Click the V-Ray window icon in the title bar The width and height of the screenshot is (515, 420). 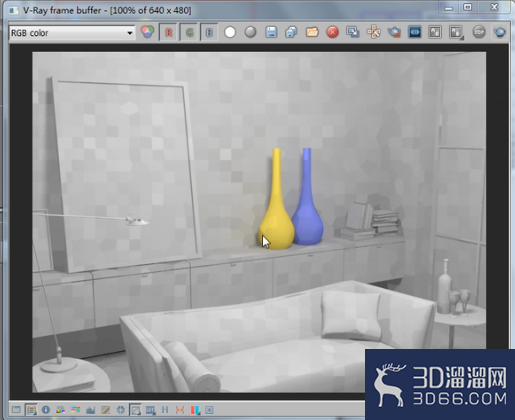pyautogui.click(x=13, y=10)
